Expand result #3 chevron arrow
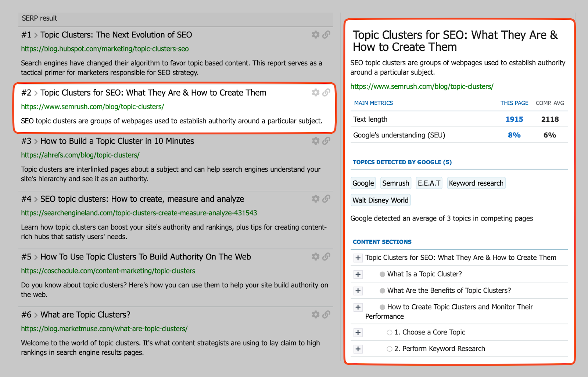Screen dimensions: 588x377 36,141
